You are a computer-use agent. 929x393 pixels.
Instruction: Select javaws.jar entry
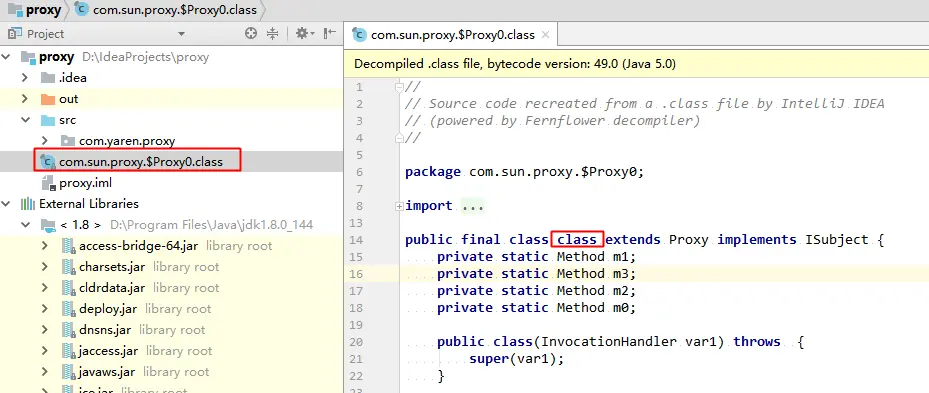(x=107, y=372)
